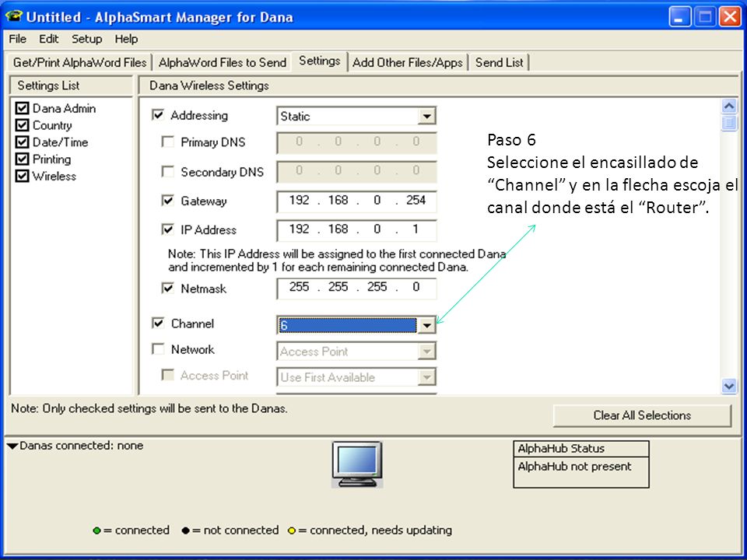Toggle the Dana Admin checkbox
The width and height of the screenshot is (747, 560).
[x=22, y=108]
